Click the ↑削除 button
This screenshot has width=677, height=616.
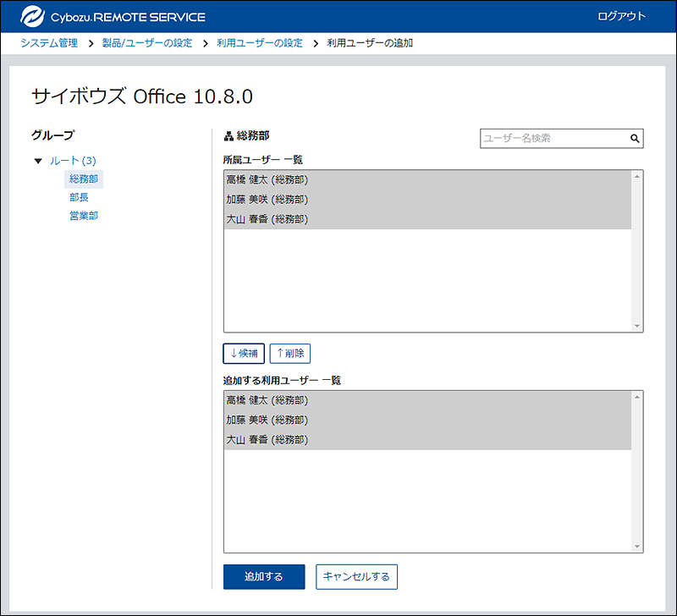[x=290, y=354]
